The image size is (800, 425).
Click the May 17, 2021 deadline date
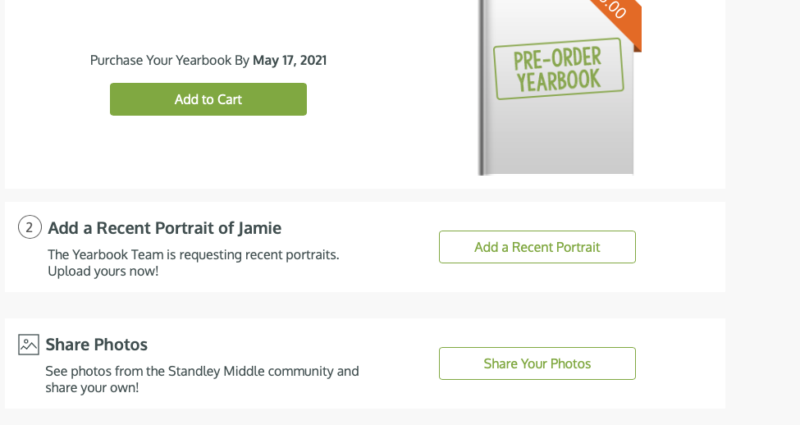(x=290, y=60)
